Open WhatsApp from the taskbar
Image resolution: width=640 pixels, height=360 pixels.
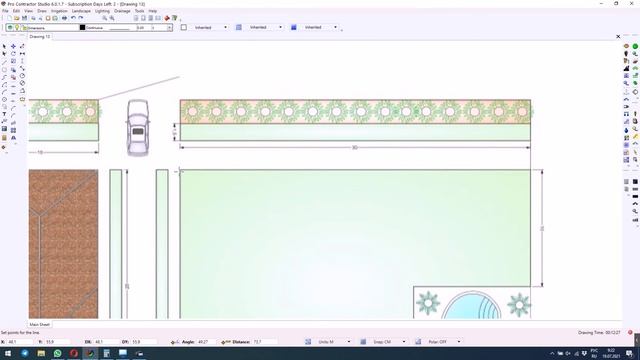[58, 353]
